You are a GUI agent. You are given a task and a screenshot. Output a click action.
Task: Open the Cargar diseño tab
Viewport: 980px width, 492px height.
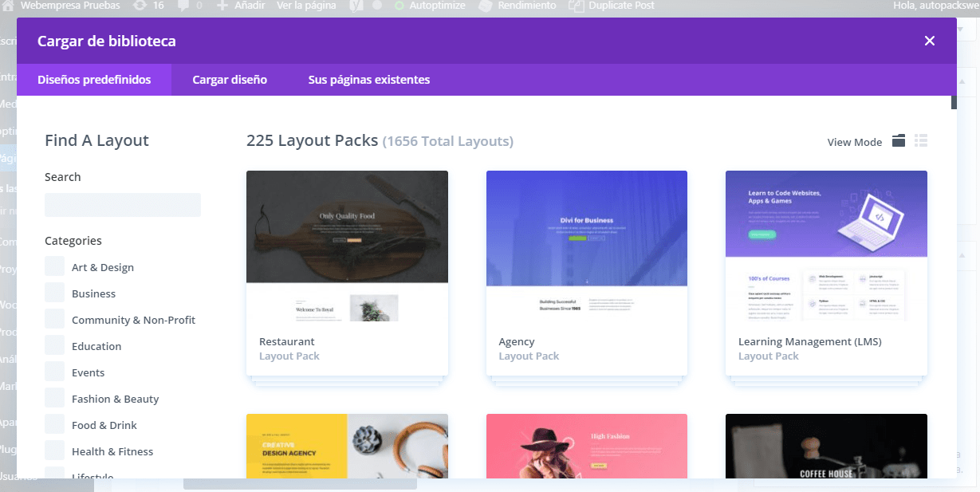tap(230, 80)
